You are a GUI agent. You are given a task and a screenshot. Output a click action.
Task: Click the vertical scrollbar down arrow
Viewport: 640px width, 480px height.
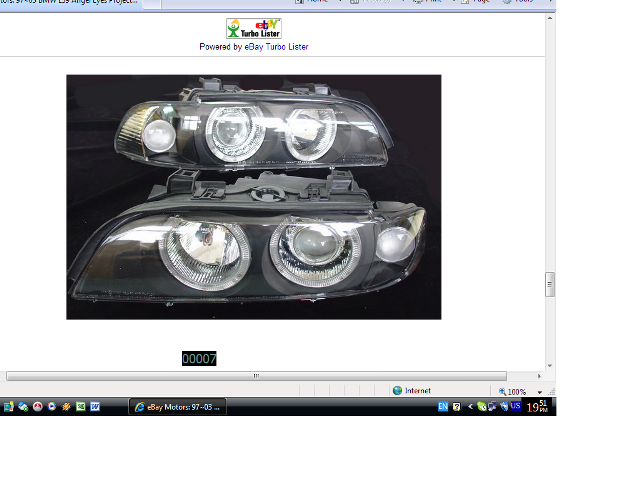(550, 366)
